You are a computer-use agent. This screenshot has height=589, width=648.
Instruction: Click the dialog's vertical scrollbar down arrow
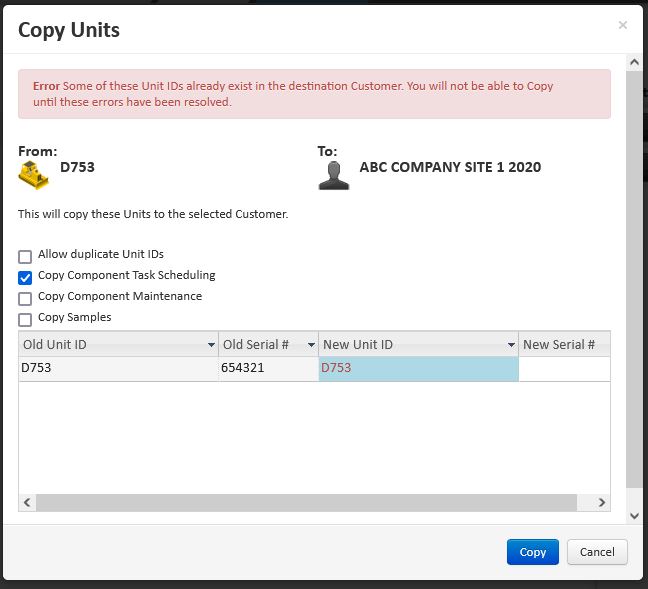633,515
